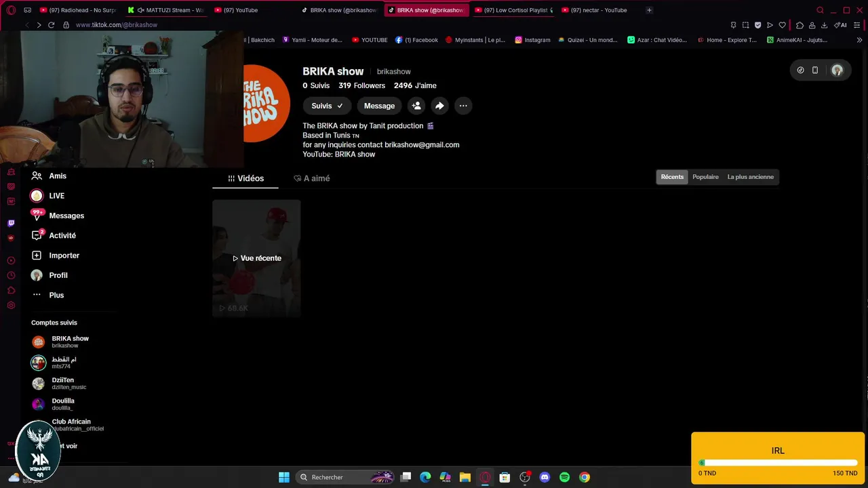Open Opera sidebar history clock icon
Image resolution: width=868 pixels, height=488 pixels.
pos(11,275)
